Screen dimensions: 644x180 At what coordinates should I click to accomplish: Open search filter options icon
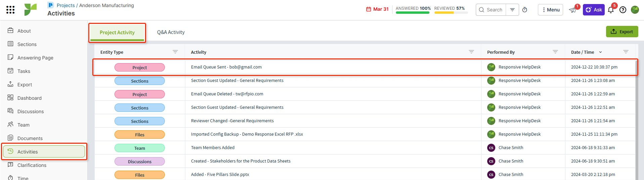click(x=512, y=10)
